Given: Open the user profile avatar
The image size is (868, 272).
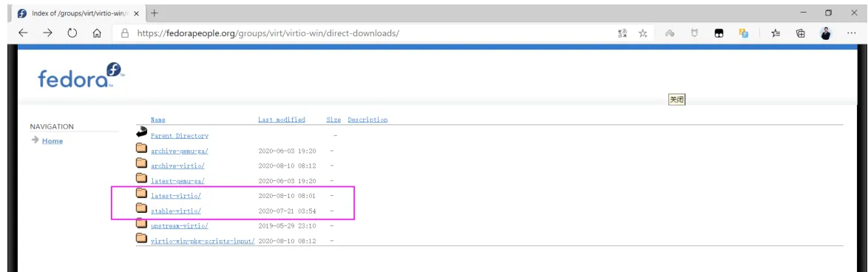Looking at the screenshot, I should (825, 33).
